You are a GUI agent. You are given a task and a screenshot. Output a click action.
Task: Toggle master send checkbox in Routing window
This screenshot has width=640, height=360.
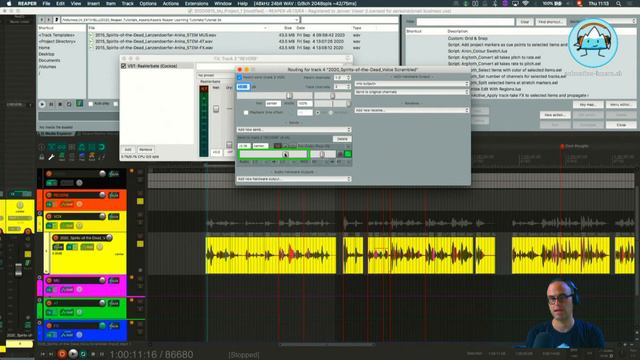click(x=240, y=77)
